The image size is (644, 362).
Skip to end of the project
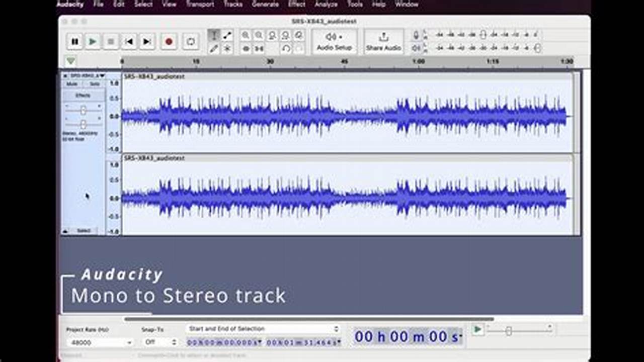(x=147, y=42)
